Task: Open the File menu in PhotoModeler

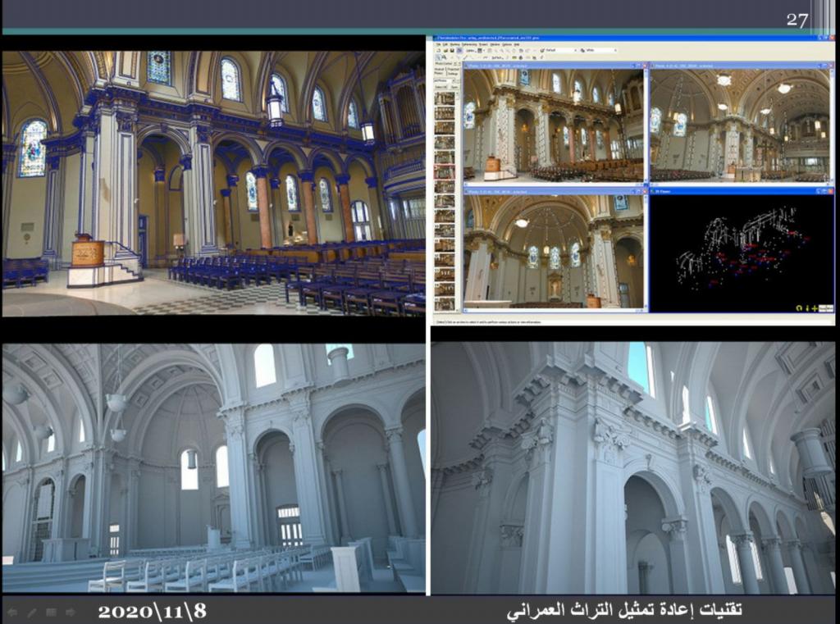Action: tap(439, 43)
